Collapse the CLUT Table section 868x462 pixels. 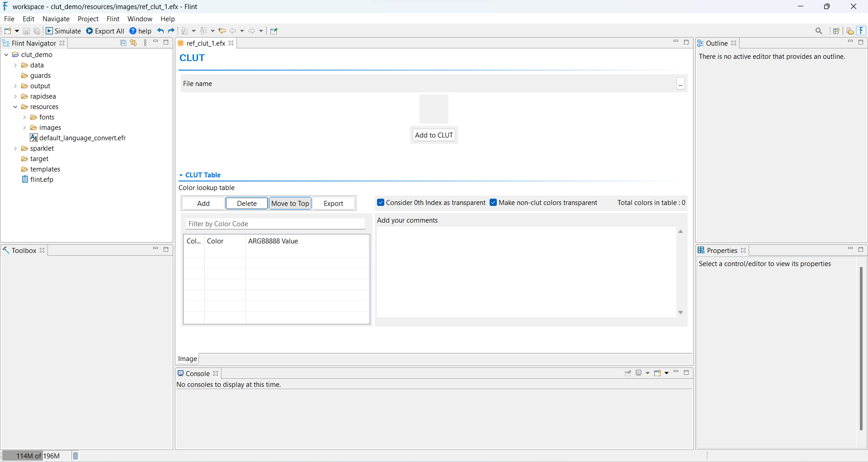click(181, 175)
